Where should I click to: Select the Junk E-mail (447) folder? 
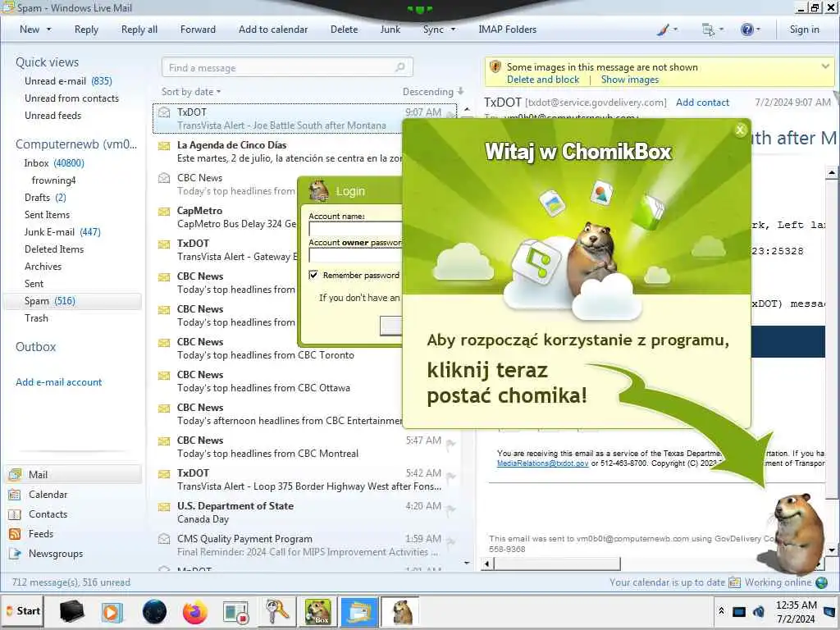point(62,232)
